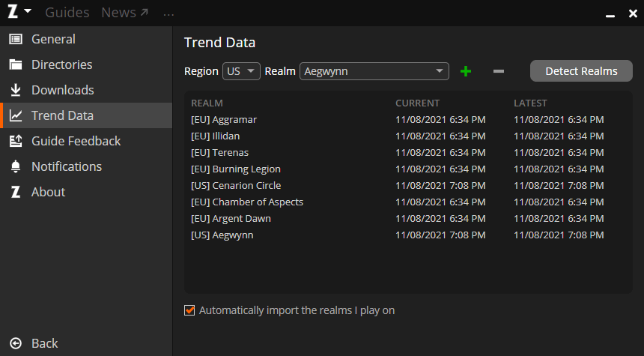The height and width of the screenshot is (356, 644).
Task: Select the [EU] Chamber of Aspects row
Action: (x=408, y=202)
